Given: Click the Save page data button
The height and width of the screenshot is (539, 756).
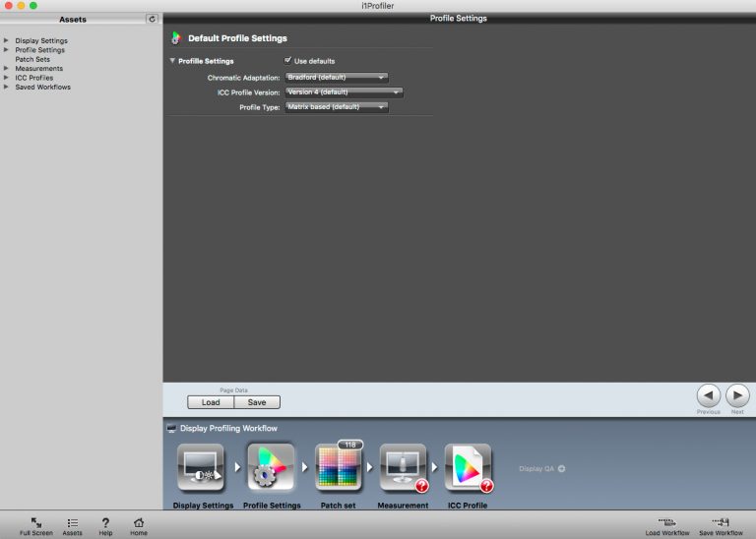Looking at the screenshot, I should pos(257,402).
